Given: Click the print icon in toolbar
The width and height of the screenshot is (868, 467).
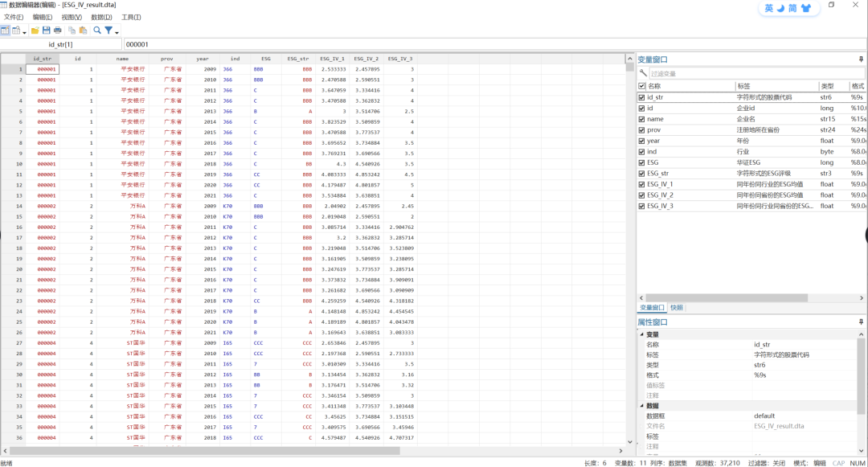Looking at the screenshot, I should pos(58,31).
